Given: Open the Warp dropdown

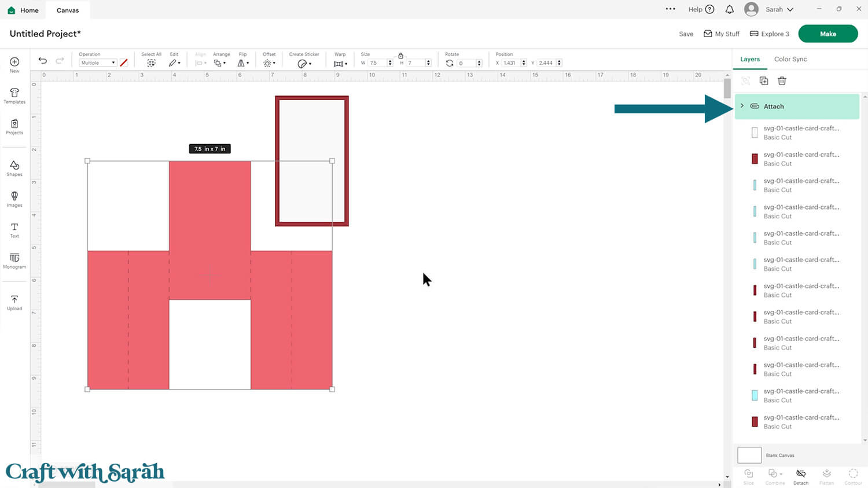Looking at the screenshot, I should tap(340, 63).
